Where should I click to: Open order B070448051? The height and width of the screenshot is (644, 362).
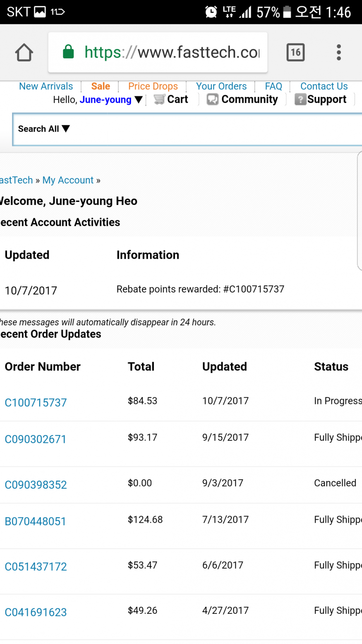point(35,521)
